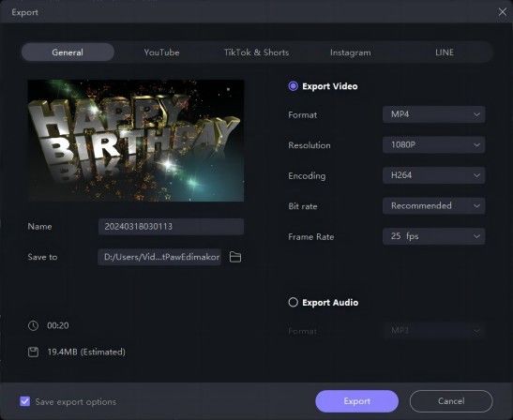
Task: Switch to the General tab
Action: [x=68, y=52]
